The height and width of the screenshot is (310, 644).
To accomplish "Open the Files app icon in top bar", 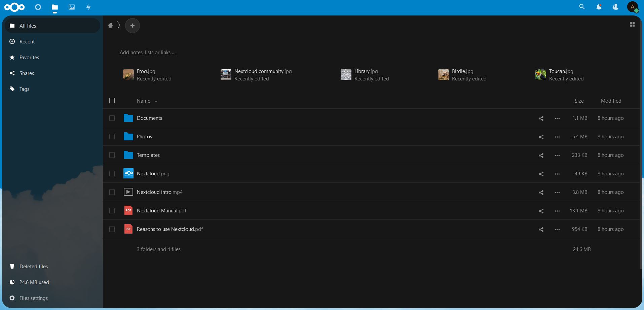I will pyautogui.click(x=55, y=7).
